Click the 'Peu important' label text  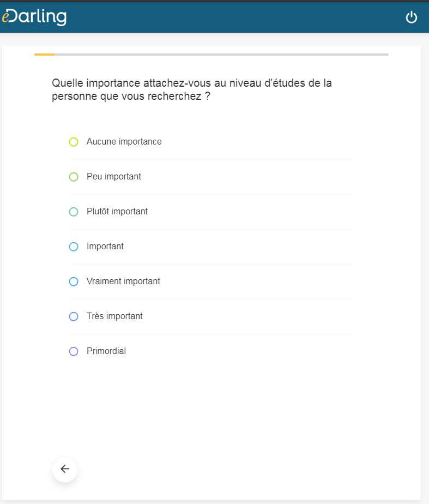(113, 177)
